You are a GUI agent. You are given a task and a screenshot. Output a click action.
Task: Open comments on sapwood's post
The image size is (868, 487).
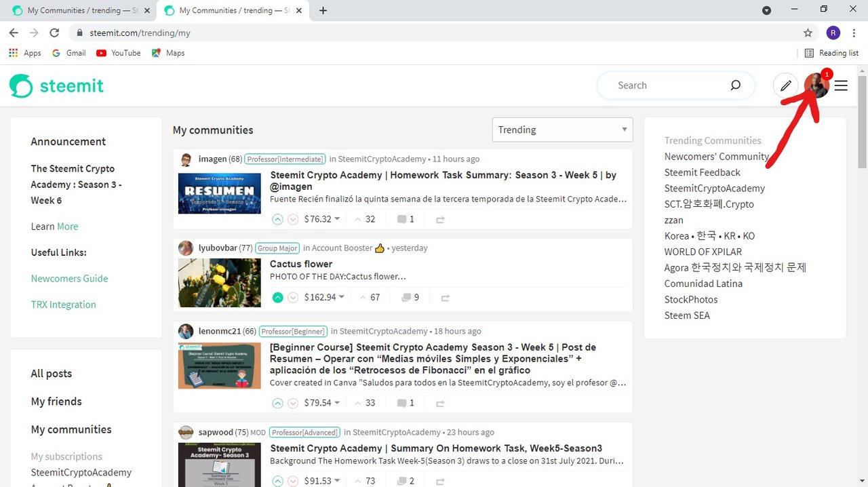pyautogui.click(x=406, y=481)
